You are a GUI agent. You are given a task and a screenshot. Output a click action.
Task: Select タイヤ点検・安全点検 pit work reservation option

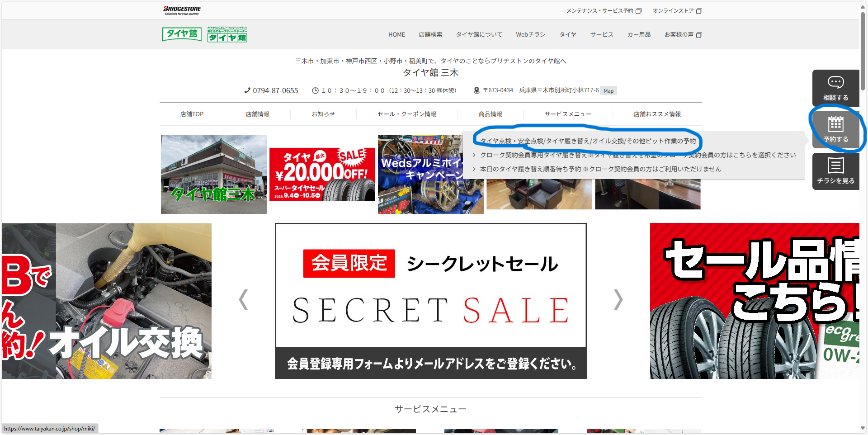(588, 141)
